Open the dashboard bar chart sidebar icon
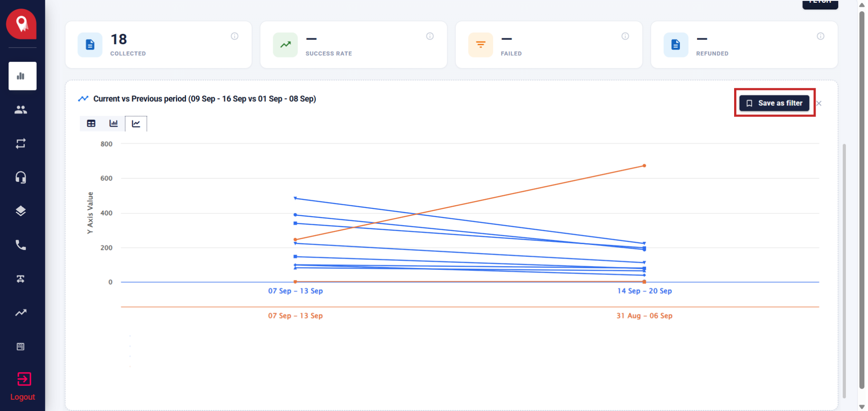The image size is (868, 411). (22, 76)
